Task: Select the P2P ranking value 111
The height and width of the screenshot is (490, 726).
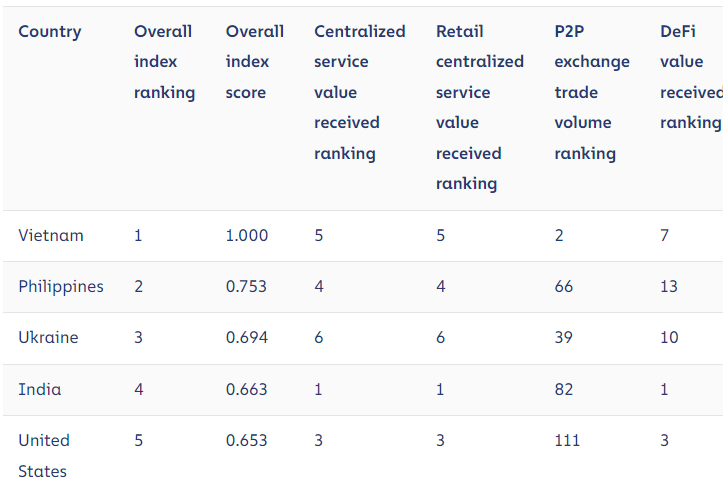Action: [x=568, y=440]
